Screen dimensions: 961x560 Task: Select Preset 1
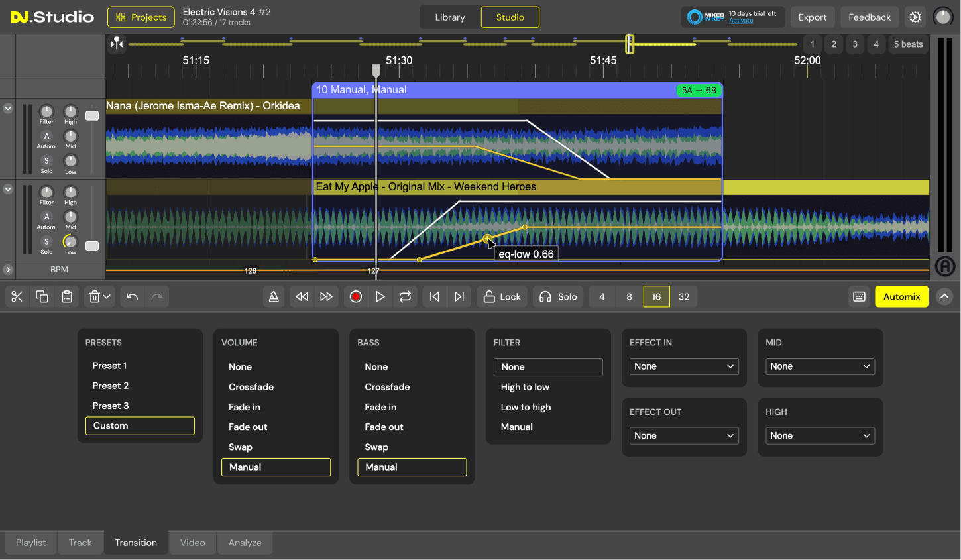(110, 366)
